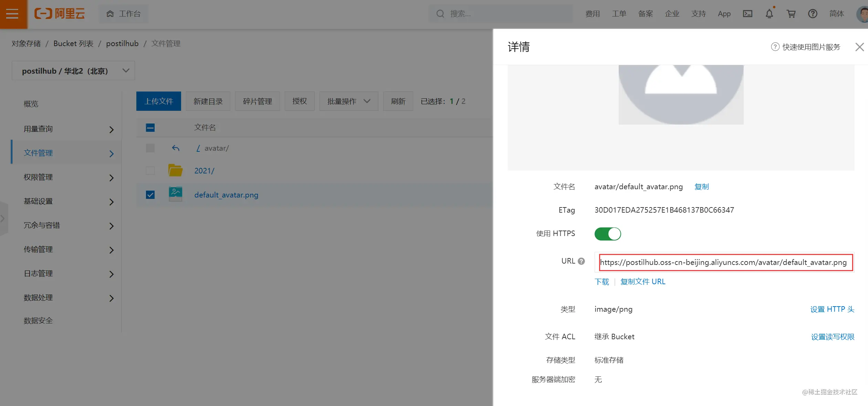Open the shopping cart

(791, 14)
